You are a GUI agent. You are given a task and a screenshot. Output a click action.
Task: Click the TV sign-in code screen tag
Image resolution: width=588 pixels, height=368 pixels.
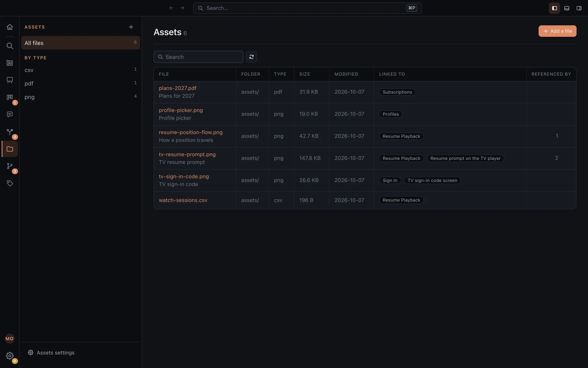432,180
